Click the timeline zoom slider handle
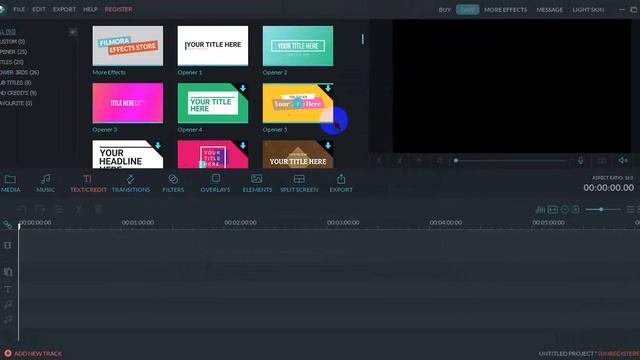The image size is (640, 360). click(x=601, y=209)
